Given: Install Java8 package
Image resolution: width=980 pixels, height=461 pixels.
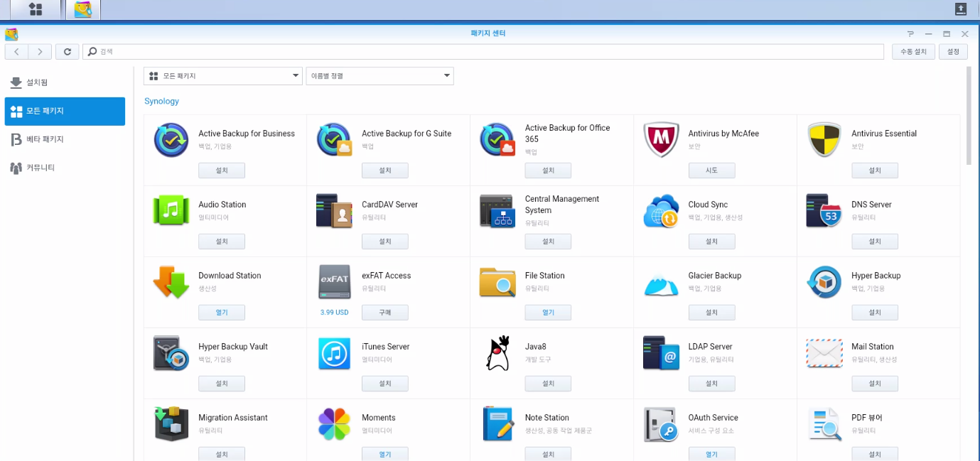Looking at the screenshot, I should [x=549, y=384].
